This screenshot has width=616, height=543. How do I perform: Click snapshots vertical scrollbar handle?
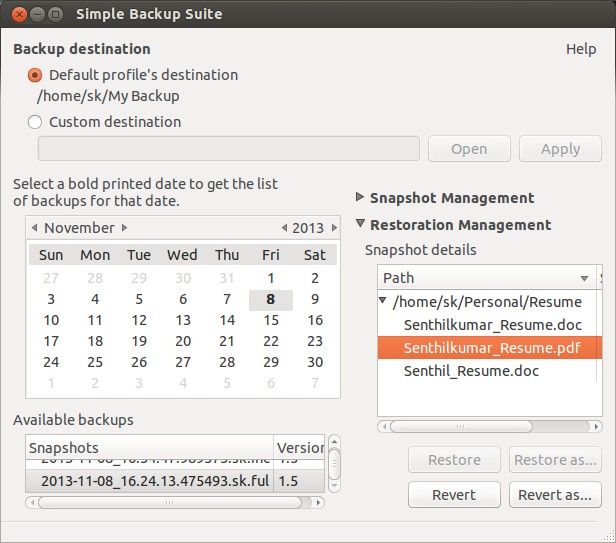(x=334, y=464)
